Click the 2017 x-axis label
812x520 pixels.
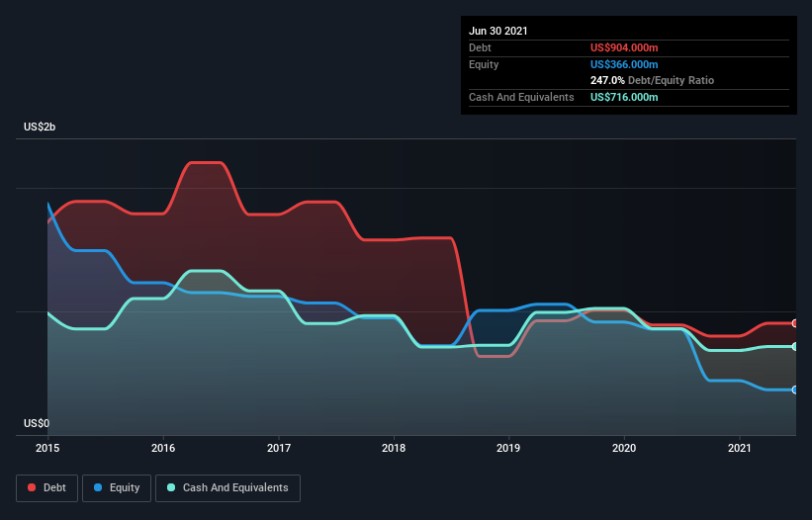coord(279,448)
